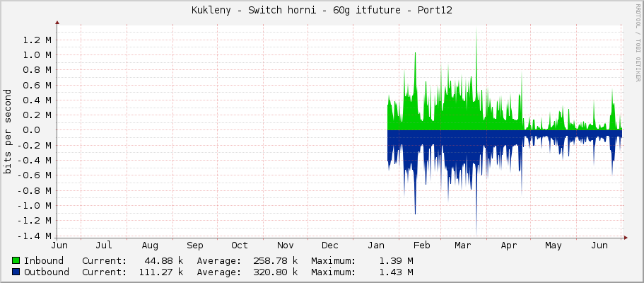
Task: Click the 'bits per second' axis label
Action: (7, 131)
